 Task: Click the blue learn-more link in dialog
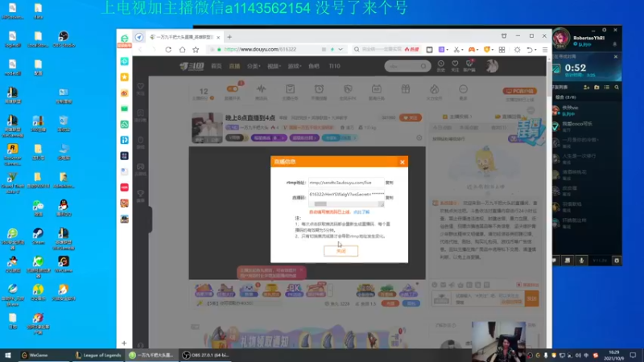coord(361,212)
